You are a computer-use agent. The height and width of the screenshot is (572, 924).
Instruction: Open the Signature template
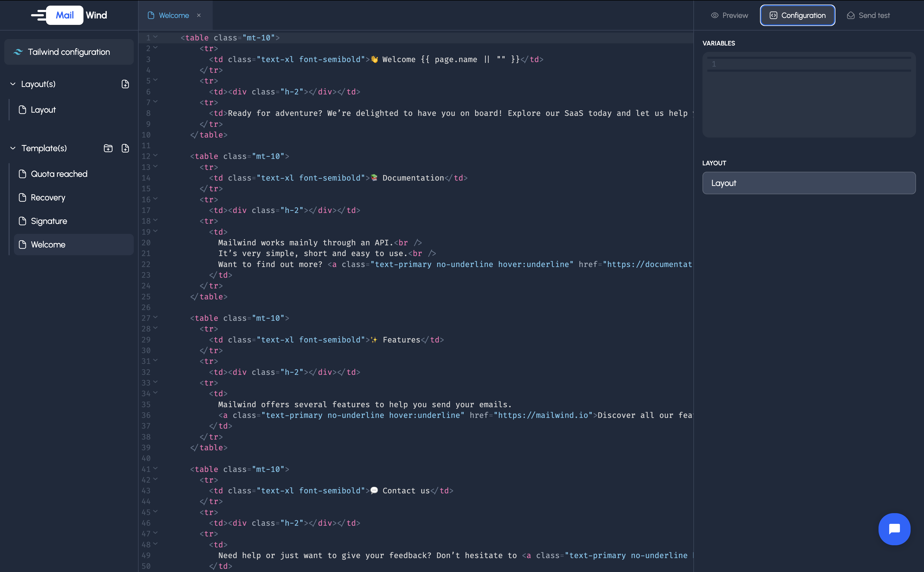coord(73,221)
